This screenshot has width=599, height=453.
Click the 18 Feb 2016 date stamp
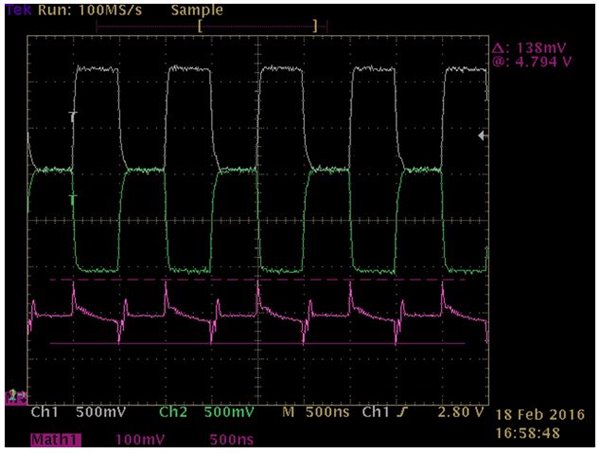540,415
